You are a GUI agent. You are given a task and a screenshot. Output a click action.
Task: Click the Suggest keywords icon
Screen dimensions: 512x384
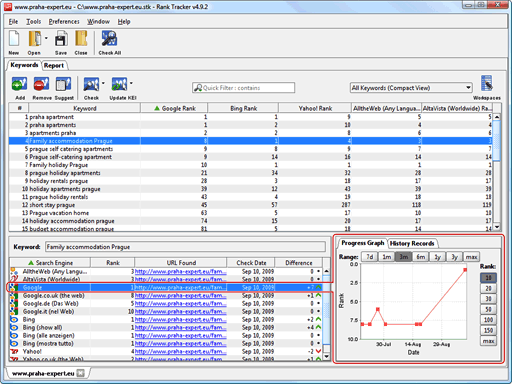pyautogui.click(x=63, y=84)
